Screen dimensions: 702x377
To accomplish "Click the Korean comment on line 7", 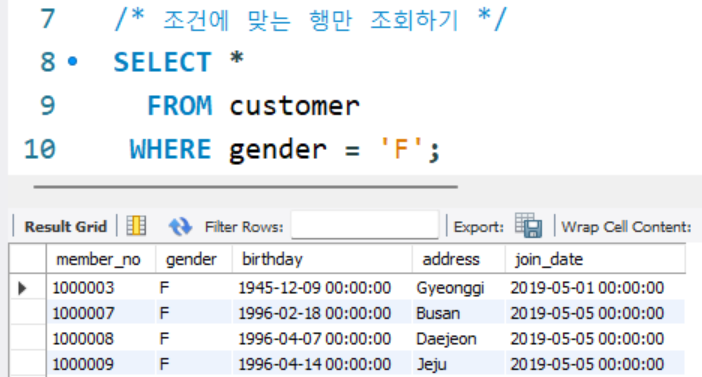I will coord(311,20).
